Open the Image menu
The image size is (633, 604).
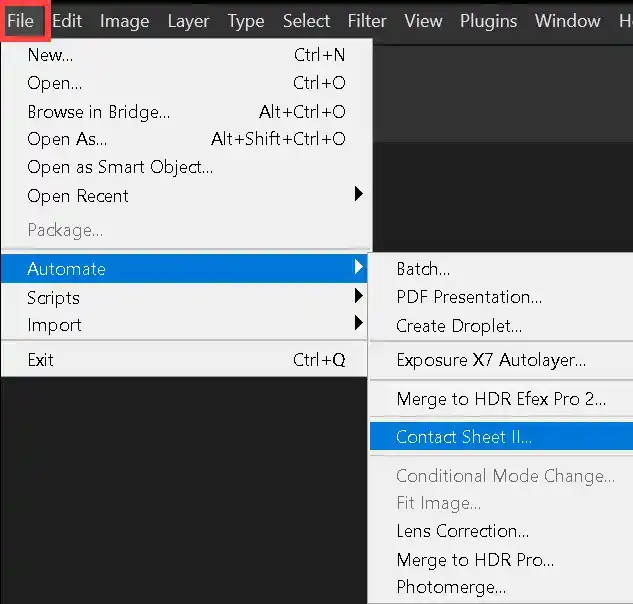124,20
